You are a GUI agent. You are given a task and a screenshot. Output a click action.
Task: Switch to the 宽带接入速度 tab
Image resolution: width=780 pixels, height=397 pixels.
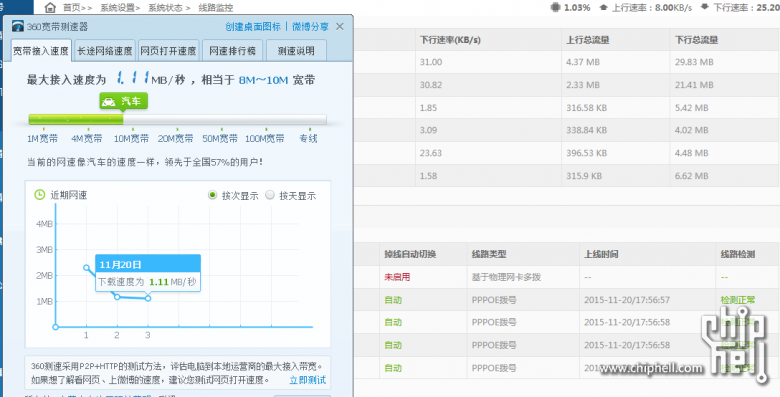(41, 51)
